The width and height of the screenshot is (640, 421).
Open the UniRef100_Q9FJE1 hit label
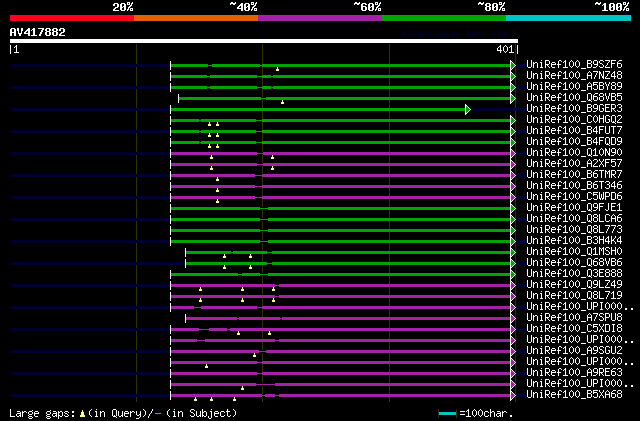[574, 207]
